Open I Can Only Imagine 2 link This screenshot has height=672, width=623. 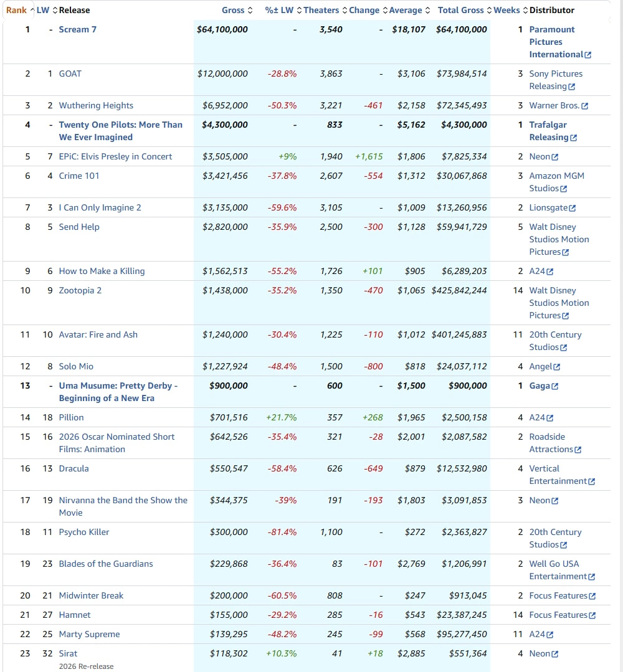pyautogui.click(x=100, y=207)
